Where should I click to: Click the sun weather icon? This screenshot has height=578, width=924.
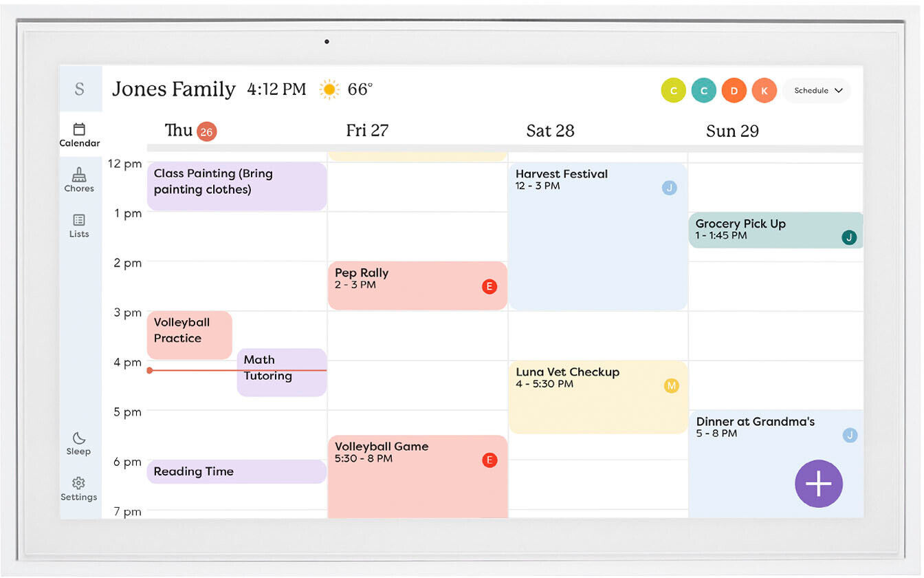tap(329, 89)
